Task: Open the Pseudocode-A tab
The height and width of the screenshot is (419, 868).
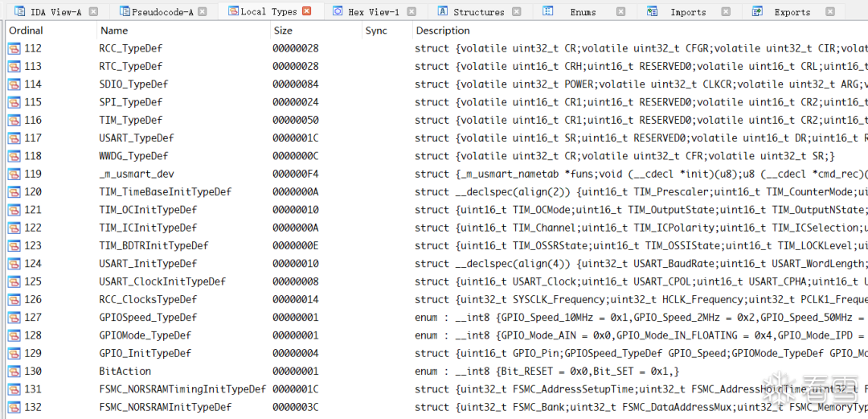Action: coord(162,11)
